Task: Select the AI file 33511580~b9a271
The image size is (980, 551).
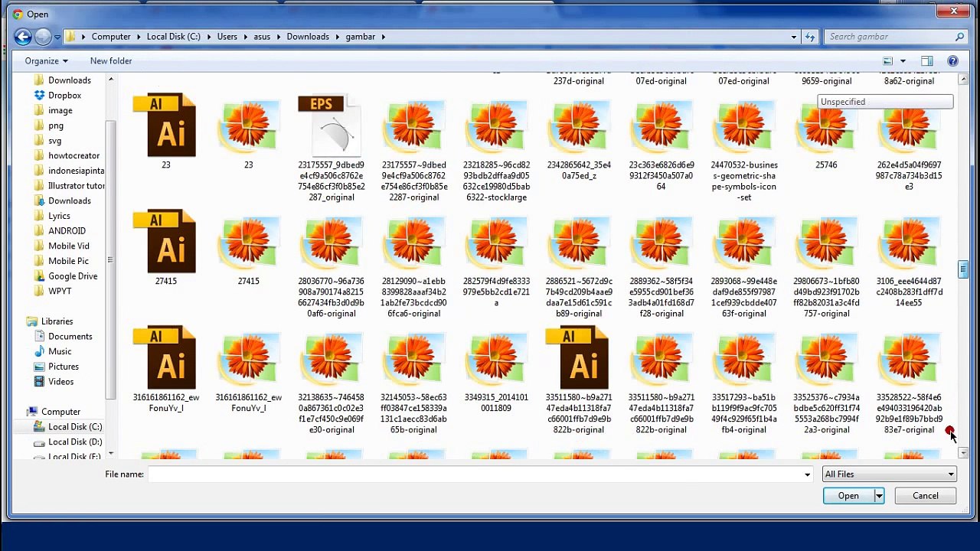Action: [x=579, y=380]
